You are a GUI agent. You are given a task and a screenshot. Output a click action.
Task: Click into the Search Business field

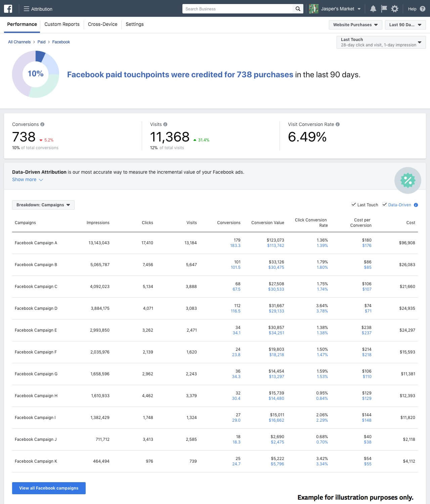tap(237, 9)
